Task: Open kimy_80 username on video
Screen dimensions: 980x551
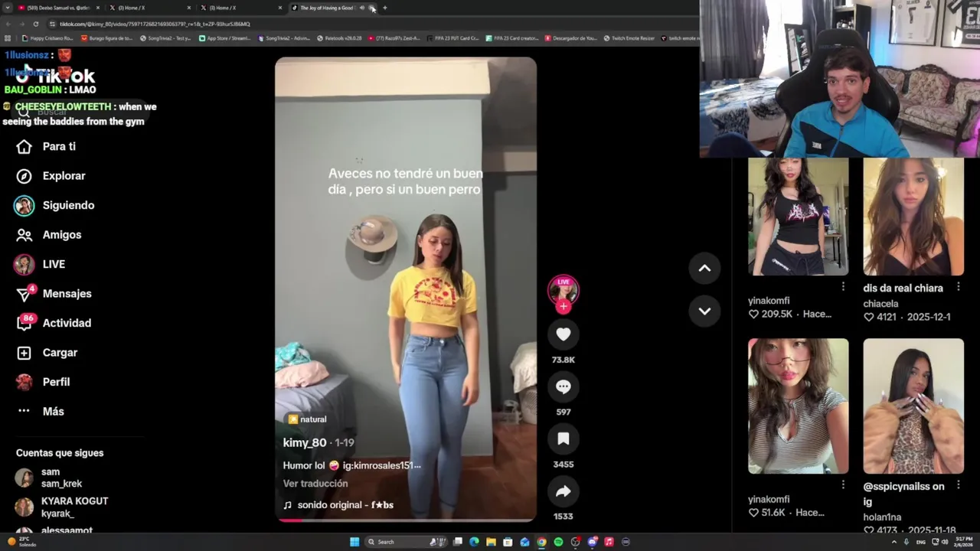Action: tap(305, 443)
